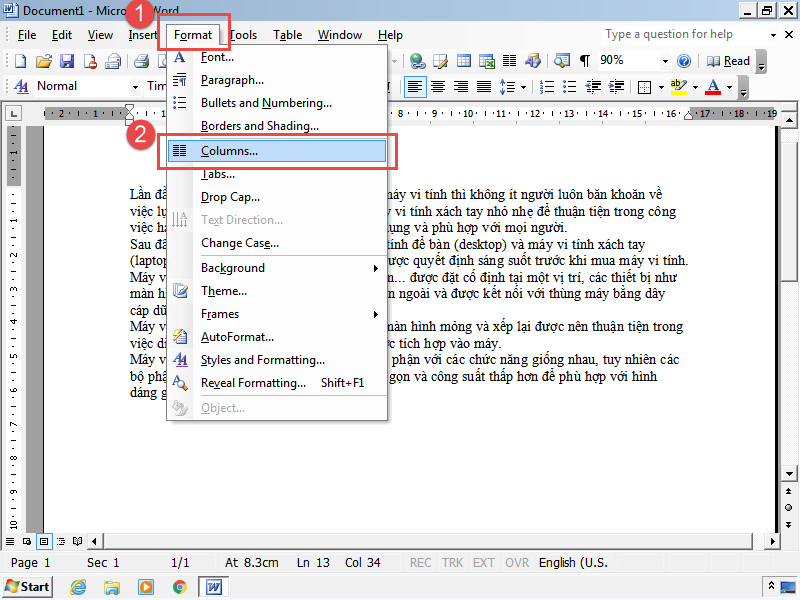
Task: Open the Drawing toolbar icon
Action: tap(533, 61)
